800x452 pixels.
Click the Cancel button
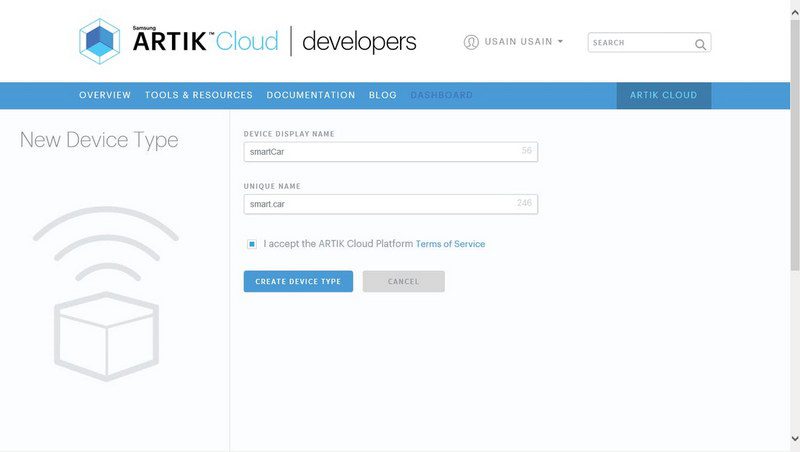pos(404,282)
